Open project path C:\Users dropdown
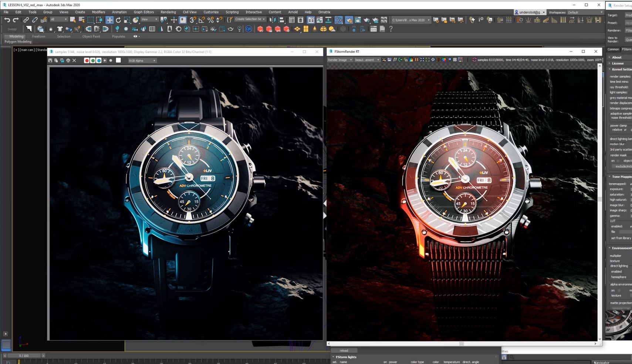The image size is (632, 364). (411, 20)
